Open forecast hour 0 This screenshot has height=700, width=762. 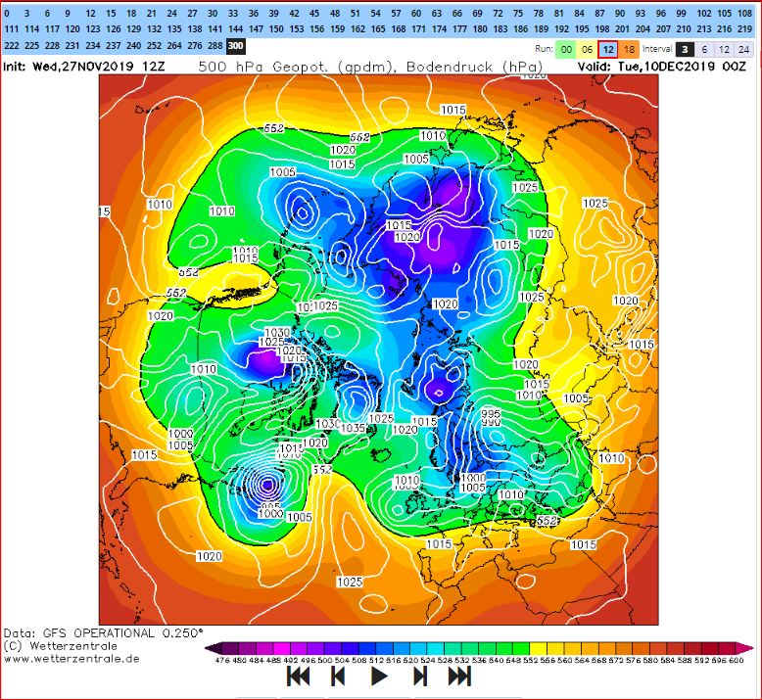[7, 14]
